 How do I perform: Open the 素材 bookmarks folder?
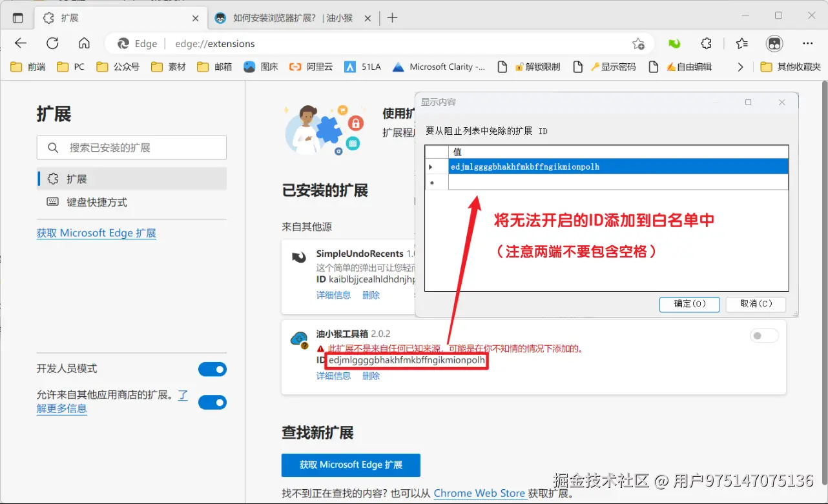pyautogui.click(x=169, y=66)
